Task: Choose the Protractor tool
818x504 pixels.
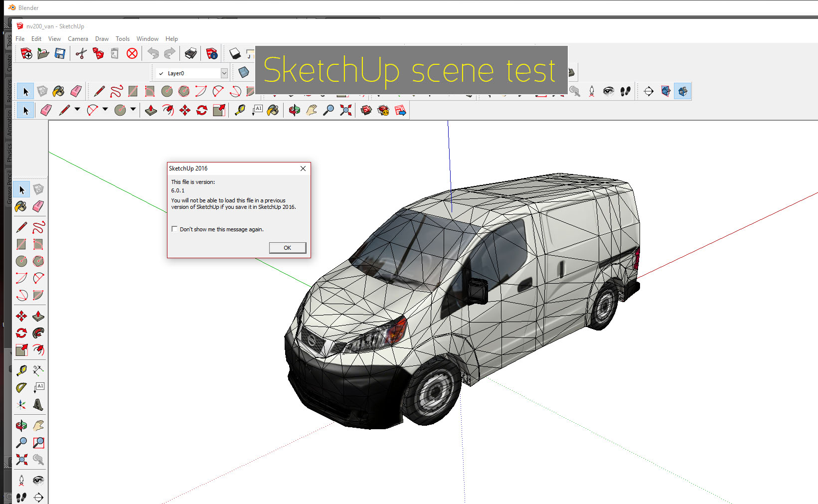Action: 21,387
